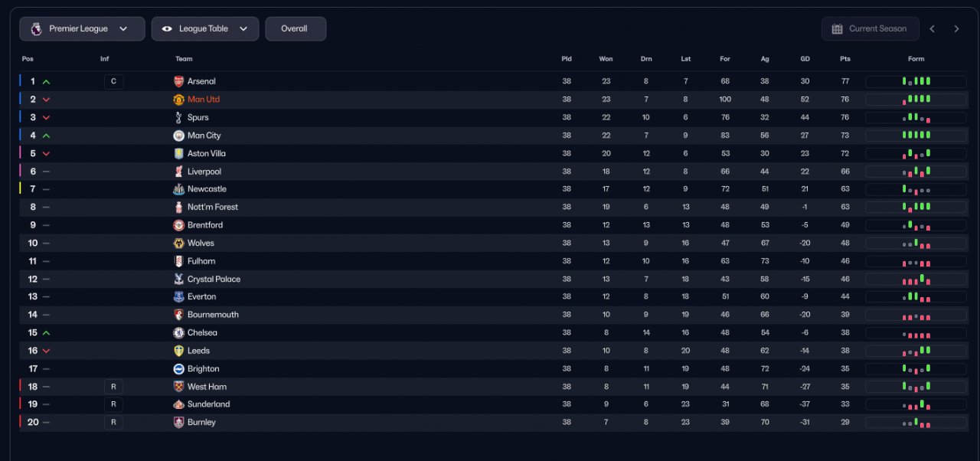Go to the next season arrow
The height and width of the screenshot is (461, 980).
click(x=956, y=29)
